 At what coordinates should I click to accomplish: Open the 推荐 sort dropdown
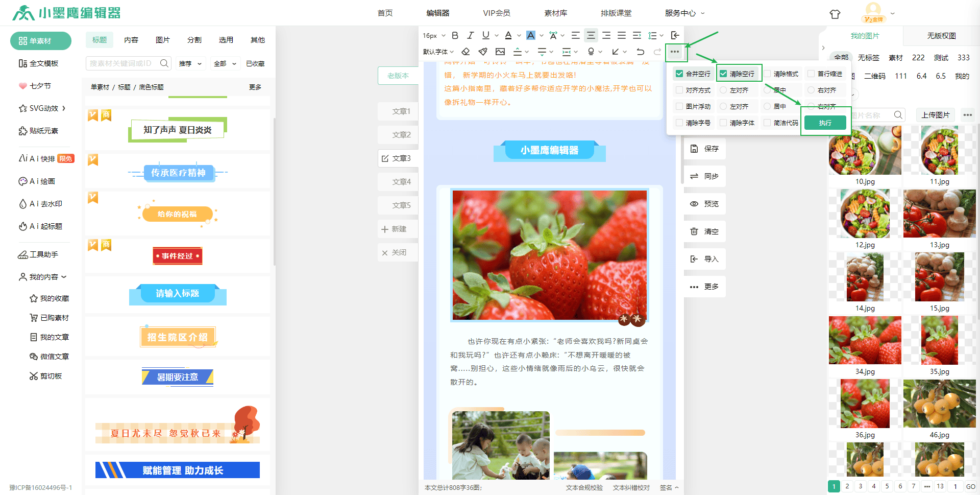pyautogui.click(x=190, y=63)
